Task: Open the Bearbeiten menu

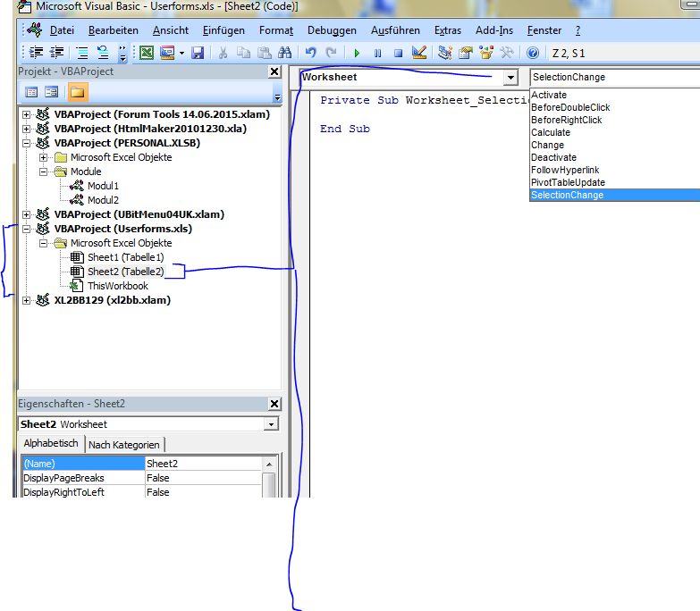Action: (113, 30)
